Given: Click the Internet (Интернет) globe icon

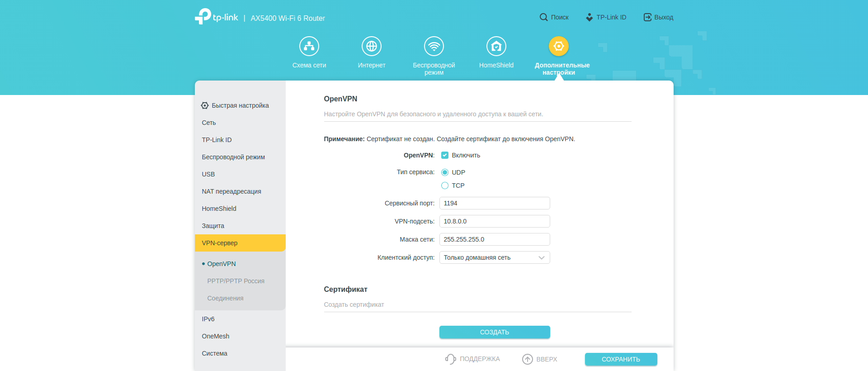Looking at the screenshot, I should 372,46.
